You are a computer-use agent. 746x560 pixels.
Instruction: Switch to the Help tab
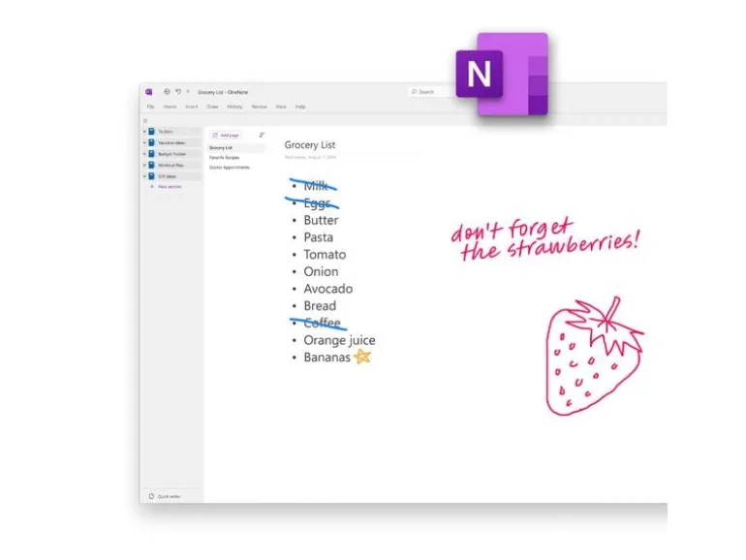300,107
